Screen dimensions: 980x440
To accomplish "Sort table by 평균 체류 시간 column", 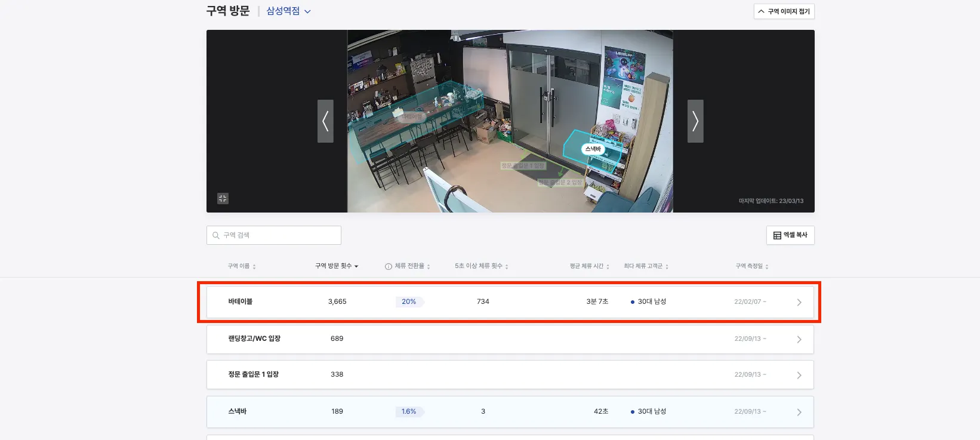I will [x=590, y=266].
